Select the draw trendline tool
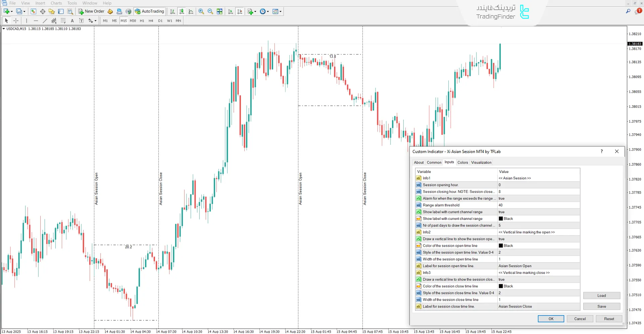 [45, 21]
